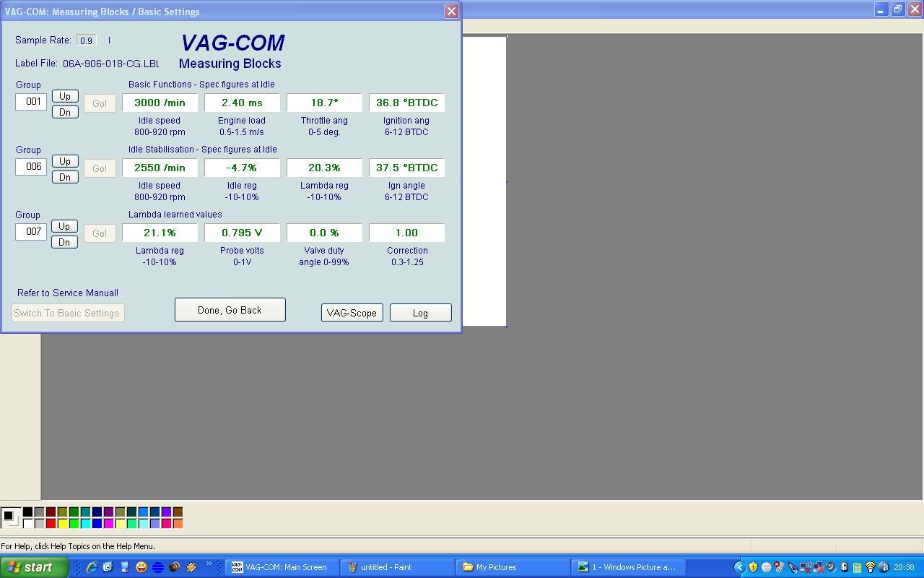The width and height of the screenshot is (924, 578).
Task: Focus the Group 001 number field
Action: click(31, 102)
